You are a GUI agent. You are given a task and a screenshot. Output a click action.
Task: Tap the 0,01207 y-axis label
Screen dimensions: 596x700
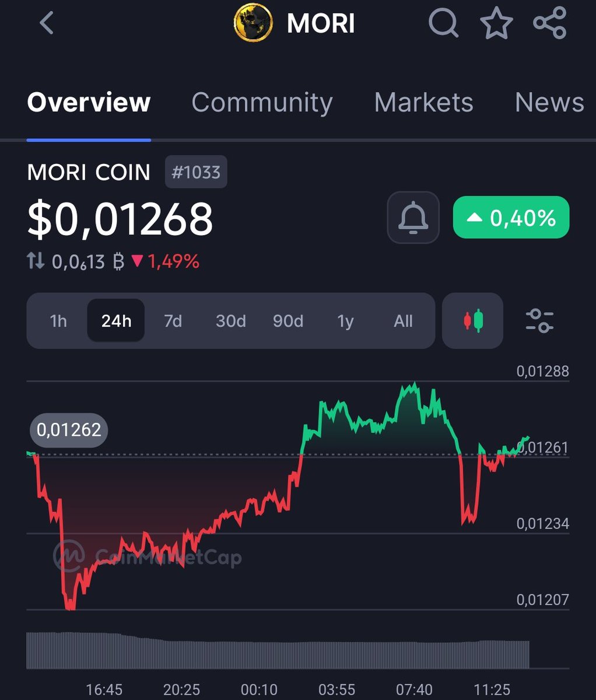[x=542, y=599]
